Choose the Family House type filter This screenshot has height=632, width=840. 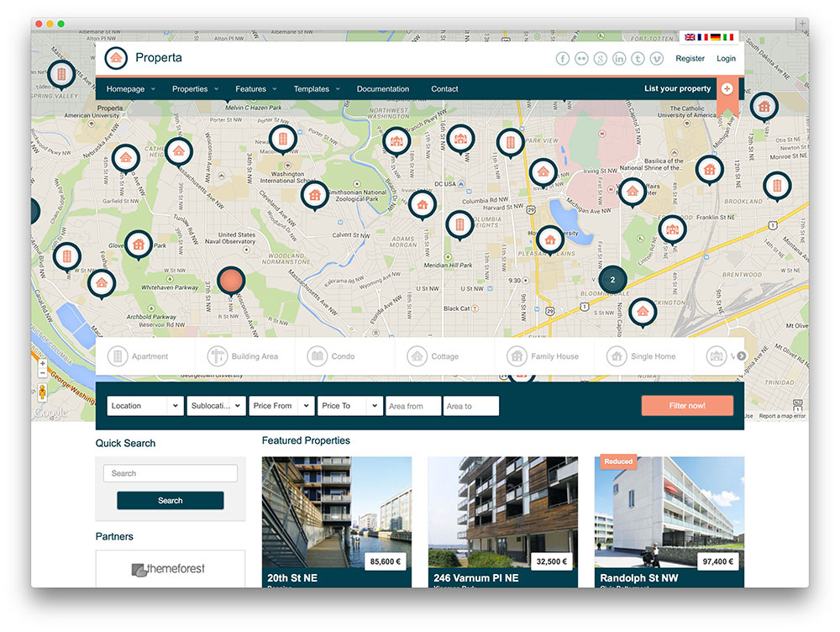[543, 356]
